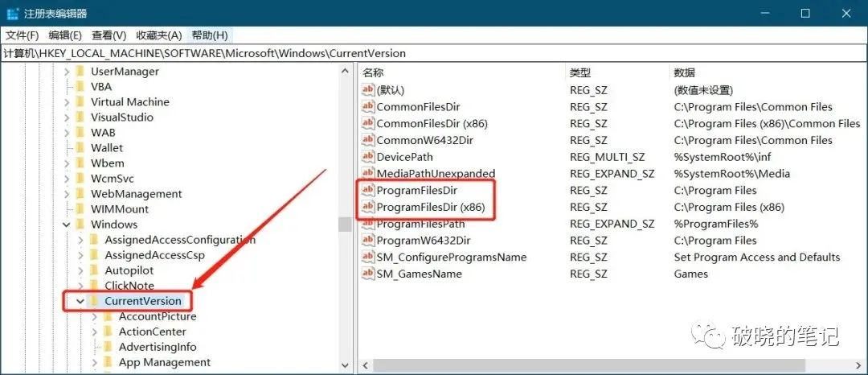This screenshot has width=868, height=375.
Task: Click values pane horizontal scroll right arrow
Action: tap(858, 365)
